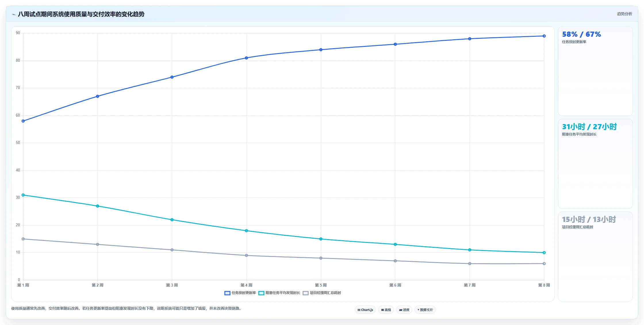
Task: Click the gray week 1 data point at 15
Action: (23, 239)
